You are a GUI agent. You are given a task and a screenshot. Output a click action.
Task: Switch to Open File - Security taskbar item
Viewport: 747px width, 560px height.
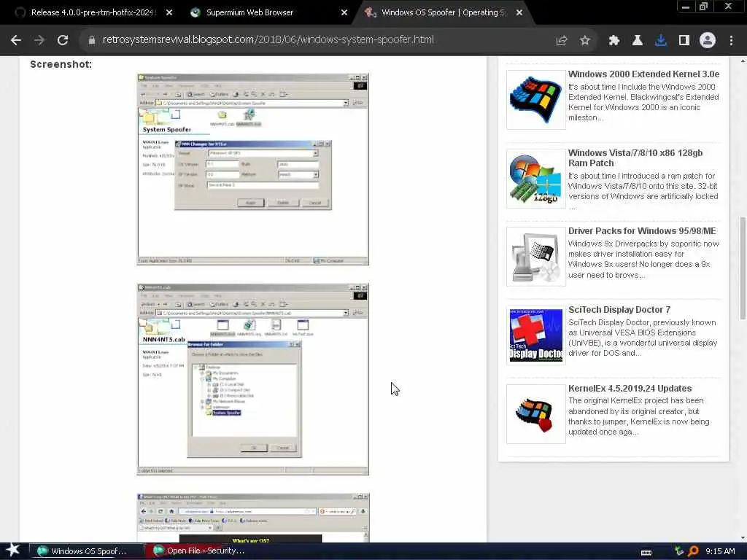(x=204, y=551)
